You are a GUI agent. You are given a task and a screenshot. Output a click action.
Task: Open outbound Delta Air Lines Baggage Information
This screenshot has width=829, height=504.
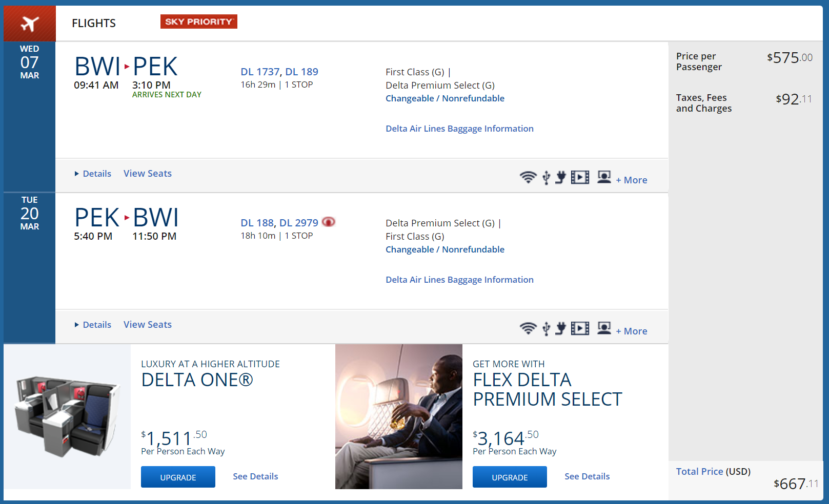coord(459,129)
